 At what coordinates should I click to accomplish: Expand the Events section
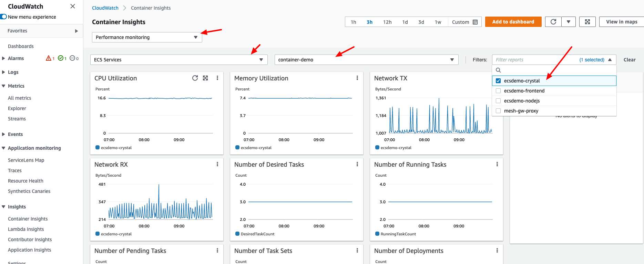tap(3, 134)
